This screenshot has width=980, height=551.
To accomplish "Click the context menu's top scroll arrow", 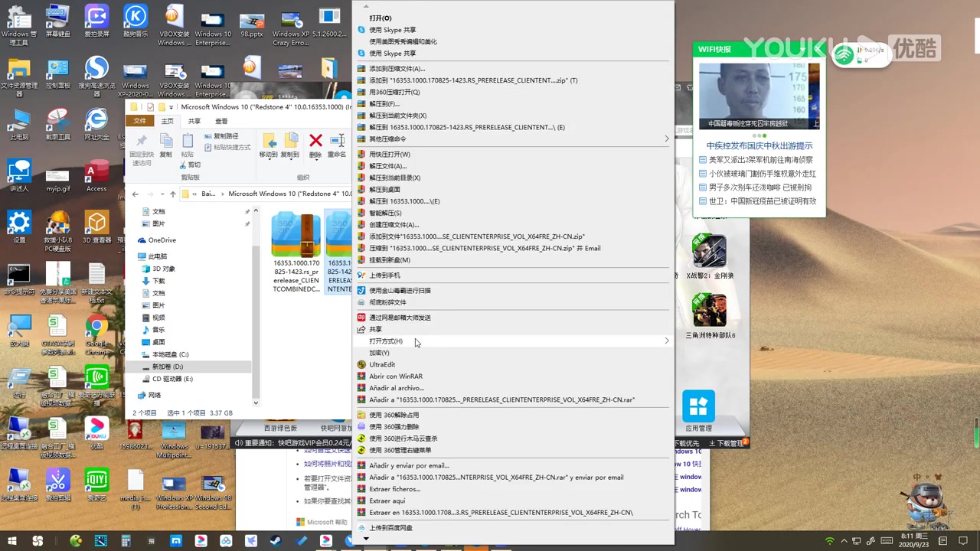I will click(366, 6).
